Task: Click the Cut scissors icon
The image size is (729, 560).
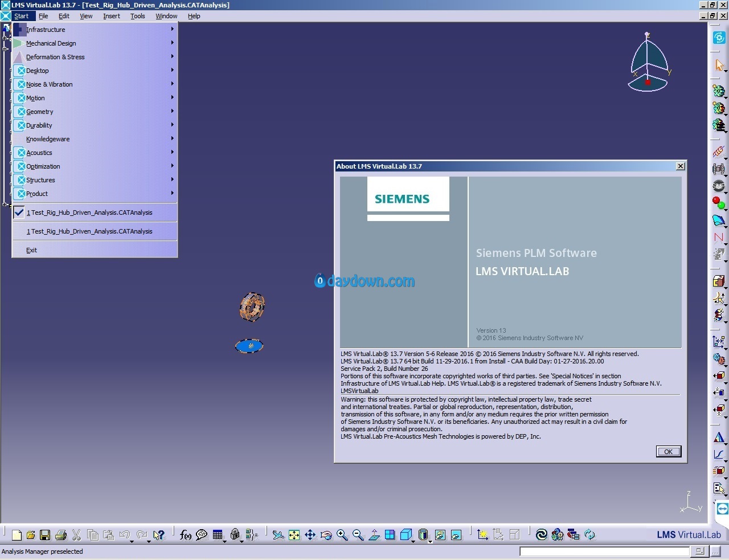Action: [76, 535]
